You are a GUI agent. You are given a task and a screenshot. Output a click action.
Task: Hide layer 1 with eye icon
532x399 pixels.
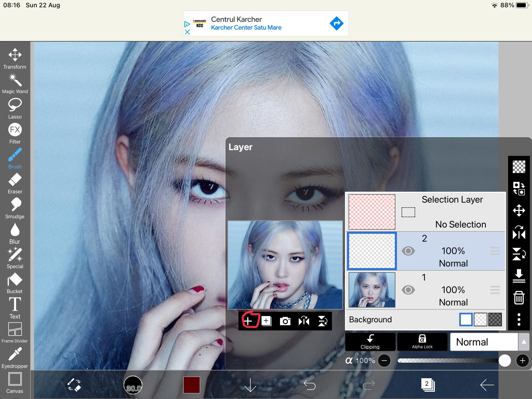coord(408,290)
